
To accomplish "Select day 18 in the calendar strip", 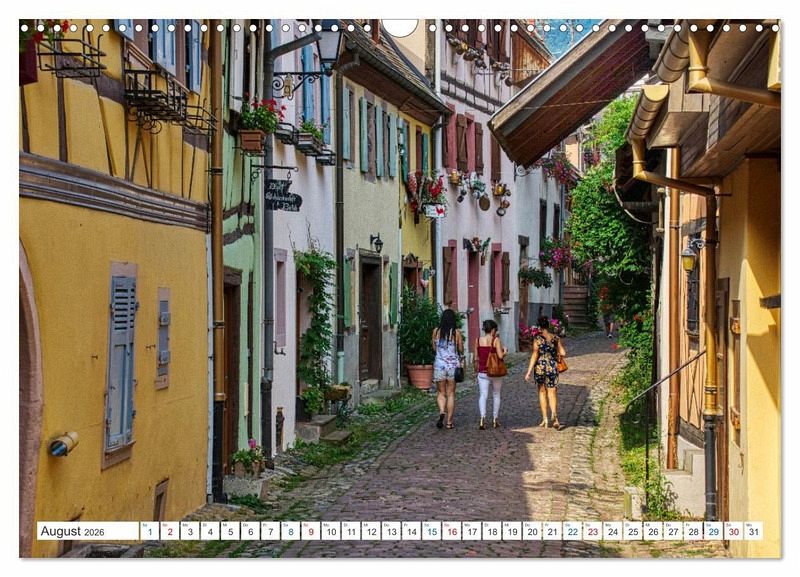I will point(492,531).
